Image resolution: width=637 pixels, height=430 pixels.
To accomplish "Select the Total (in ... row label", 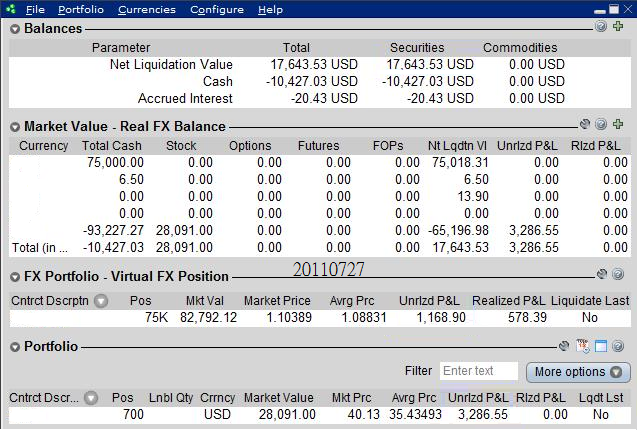I will click(x=40, y=248).
